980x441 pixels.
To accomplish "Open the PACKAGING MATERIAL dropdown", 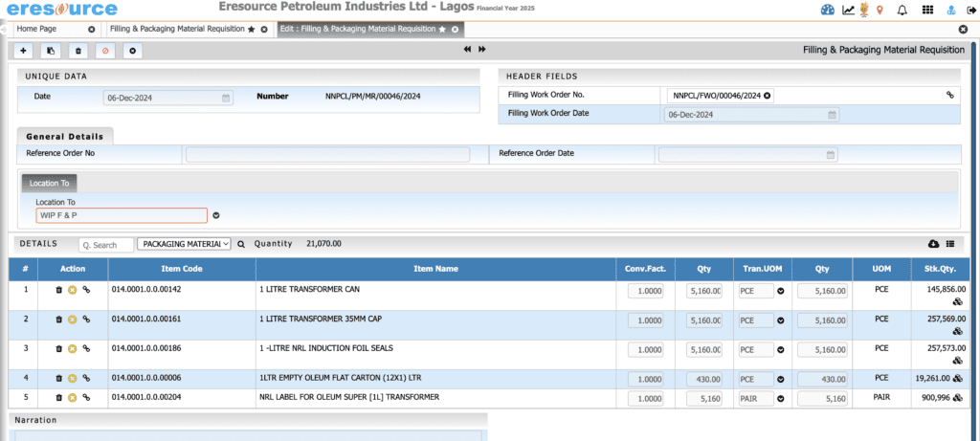I will (184, 245).
